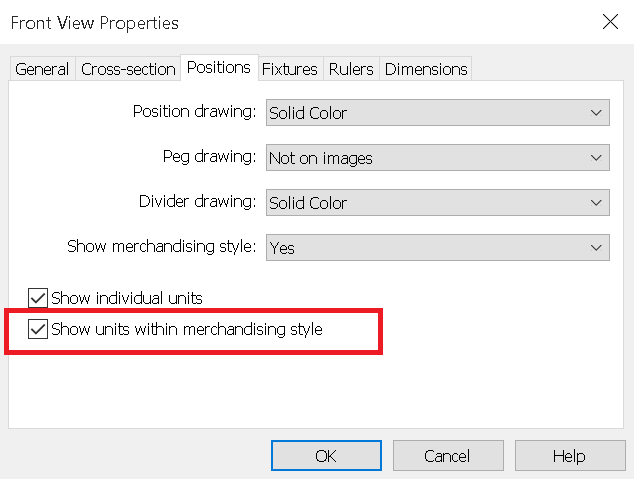Click the Yes value in merchandising style

[x=282, y=248]
